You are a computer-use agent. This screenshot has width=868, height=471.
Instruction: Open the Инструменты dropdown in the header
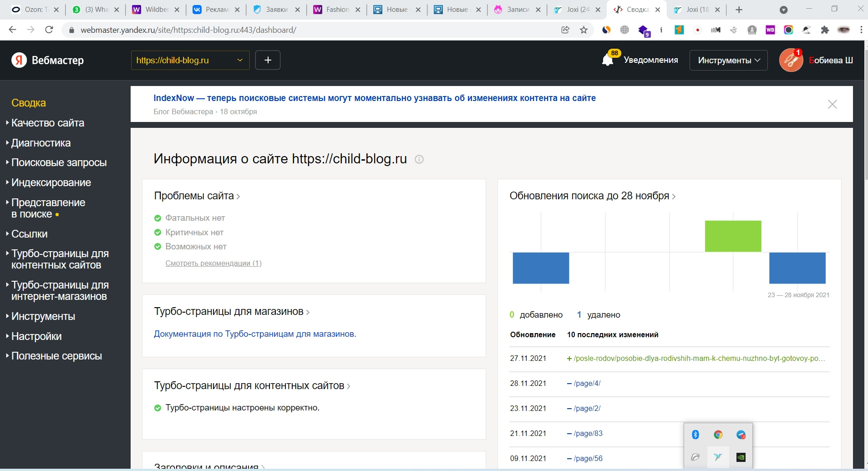tap(729, 60)
